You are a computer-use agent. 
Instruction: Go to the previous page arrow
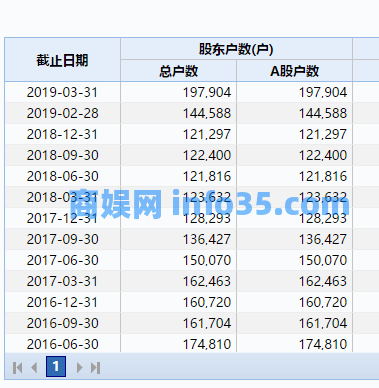click(34, 368)
